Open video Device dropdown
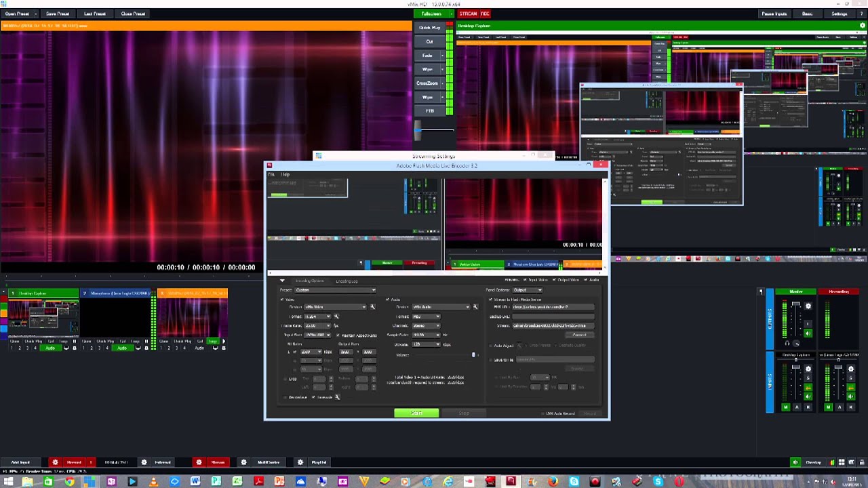Image resolution: width=868 pixels, height=488 pixels. tap(336, 307)
